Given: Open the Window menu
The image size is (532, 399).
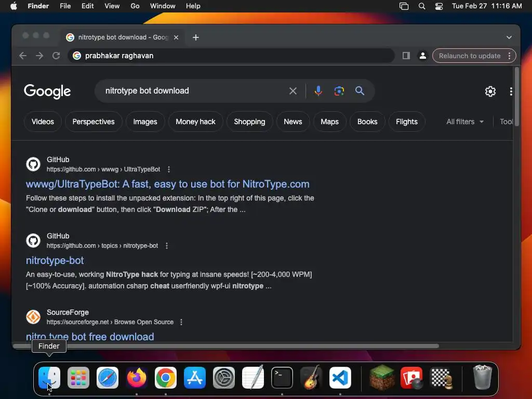Looking at the screenshot, I should [163, 6].
